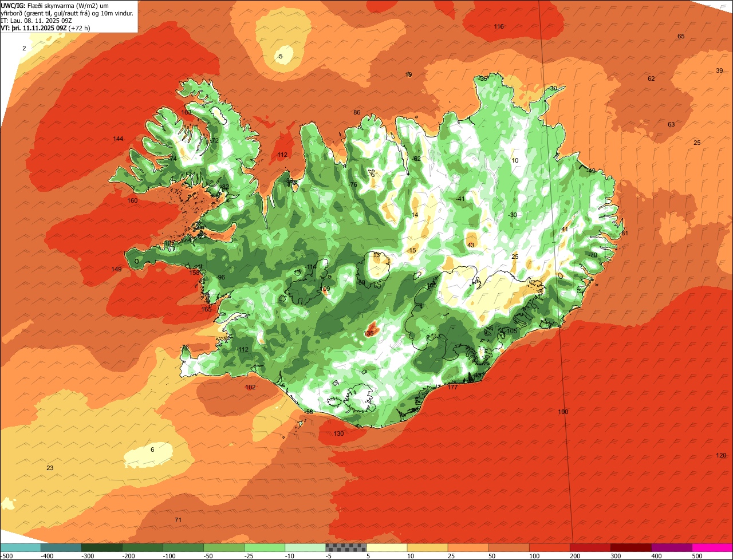Pick the map value "-76"
Image resolution: width=733 pixels, height=560 pixels.
click(353, 184)
